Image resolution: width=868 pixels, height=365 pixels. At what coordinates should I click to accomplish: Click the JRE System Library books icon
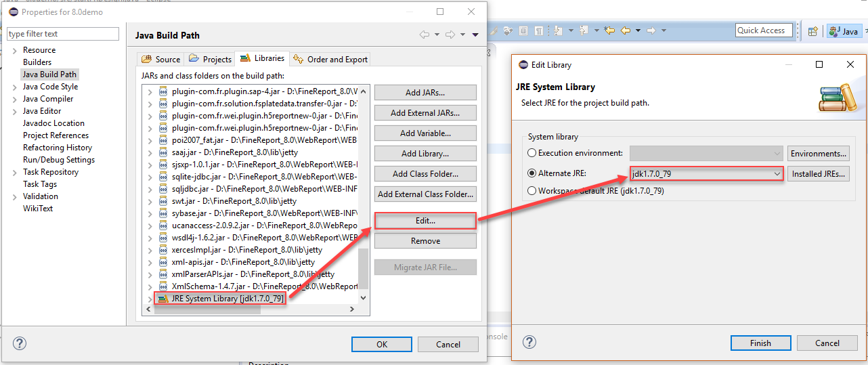tap(162, 299)
